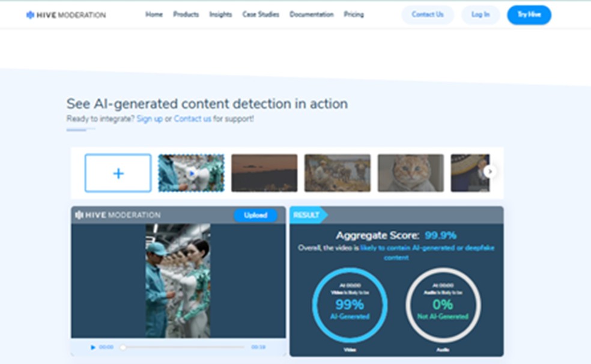Click the Video label under the blue circle
The image size is (591, 364).
coord(350,350)
